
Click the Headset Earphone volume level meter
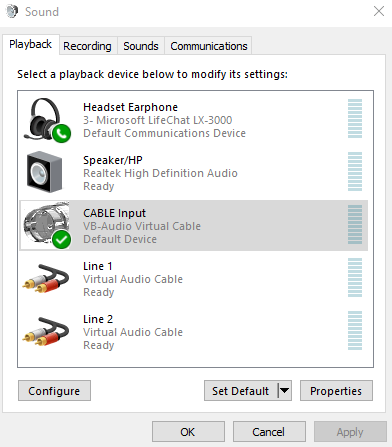(355, 119)
